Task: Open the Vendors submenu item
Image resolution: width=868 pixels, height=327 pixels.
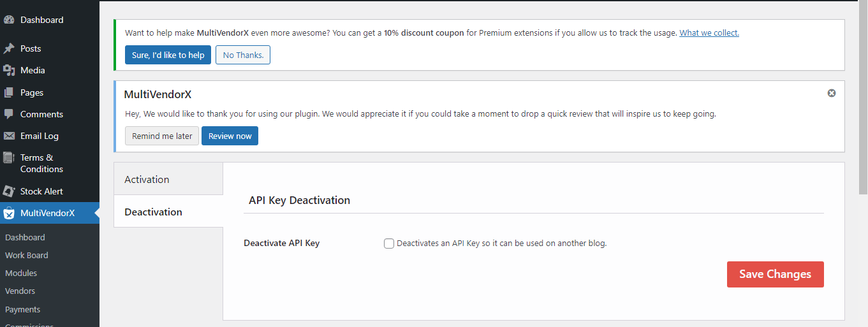Action: pyautogui.click(x=20, y=291)
